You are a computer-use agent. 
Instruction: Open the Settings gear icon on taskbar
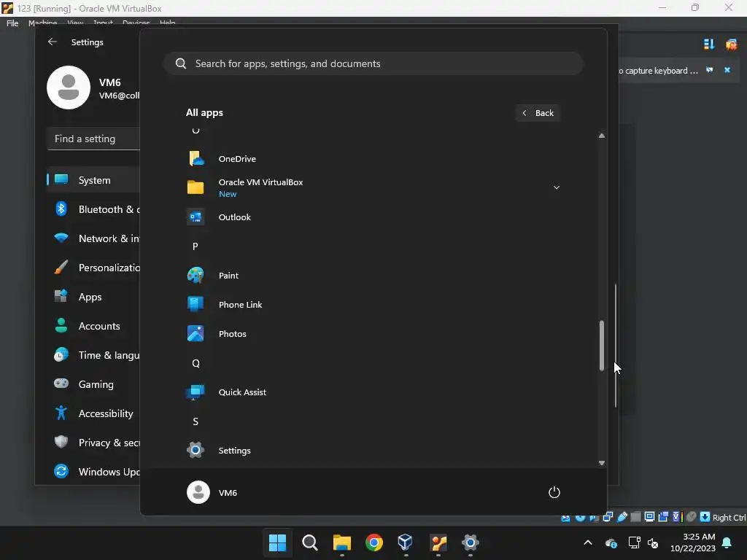pyautogui.click(x=471, y=542)
